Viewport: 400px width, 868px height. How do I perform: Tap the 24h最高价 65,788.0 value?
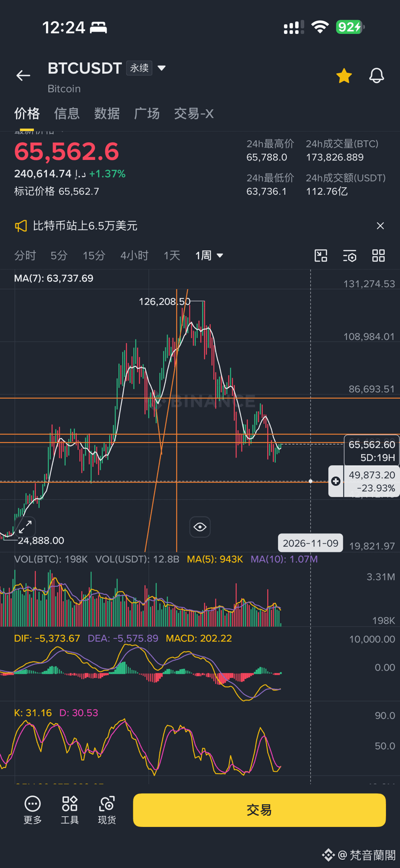click(x=267, y=158)
